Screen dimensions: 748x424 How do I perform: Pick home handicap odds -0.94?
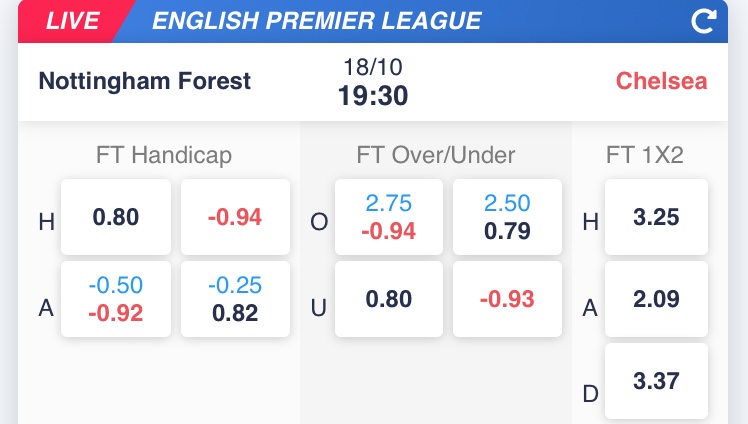[x=235, y=217]
